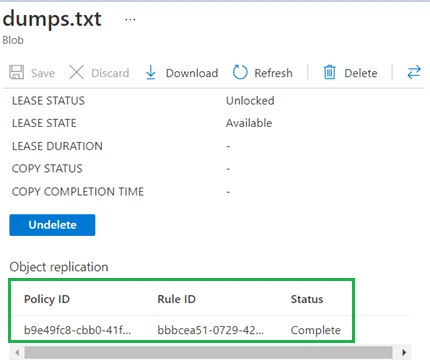Open the ellipsis menu beside dumps.txt

[130, 20]
